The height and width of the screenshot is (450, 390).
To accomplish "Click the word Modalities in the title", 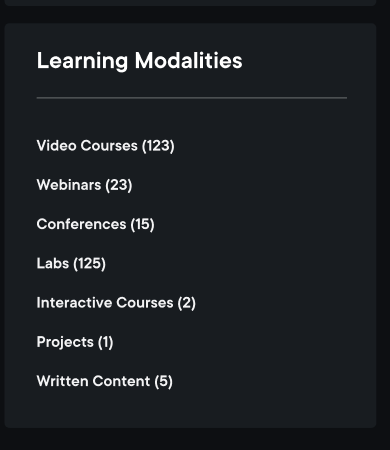I will [x=188, y=60].
